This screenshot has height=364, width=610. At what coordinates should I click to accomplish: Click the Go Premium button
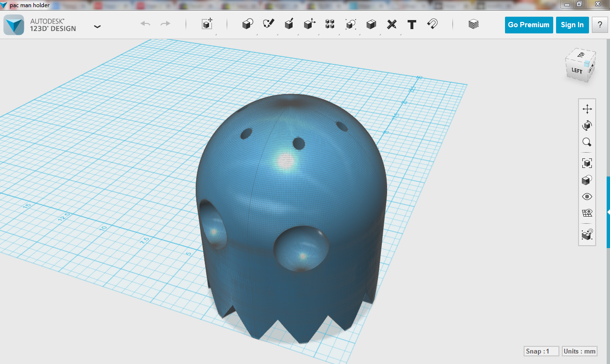click(x=528, y=25)
